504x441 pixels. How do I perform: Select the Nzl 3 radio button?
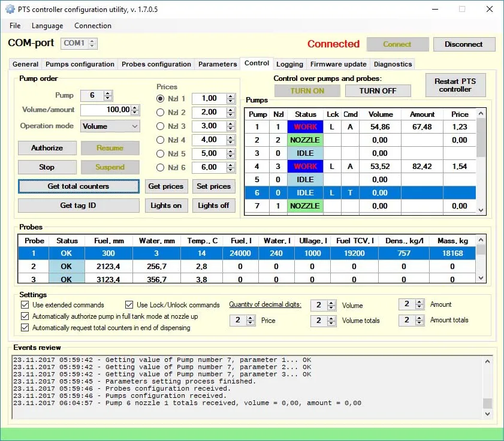click(160, 126)
